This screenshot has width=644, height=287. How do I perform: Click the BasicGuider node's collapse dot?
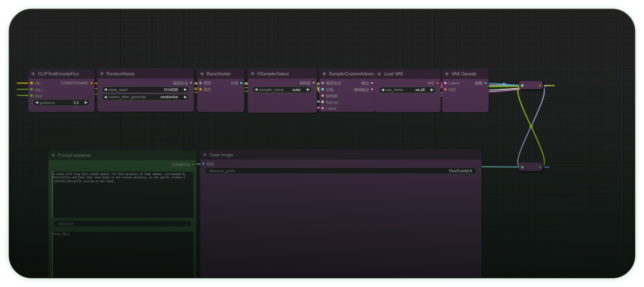pyautogui.click(x=202, y=74)
